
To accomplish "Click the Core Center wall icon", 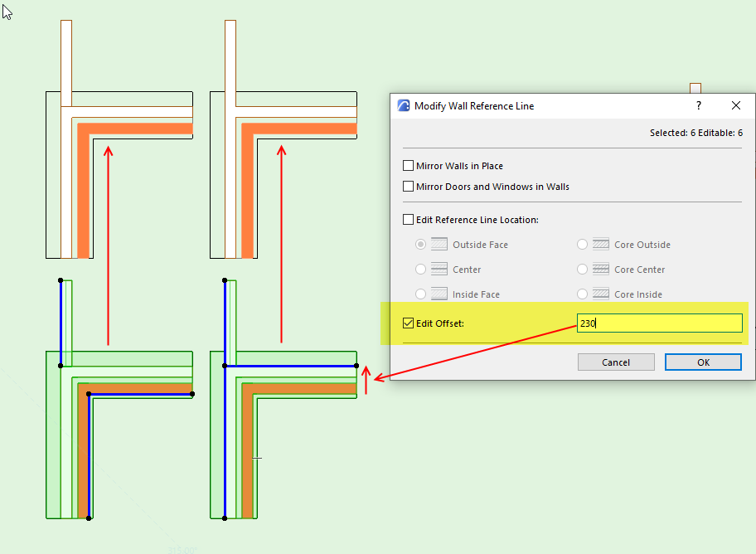I will 600,269.
